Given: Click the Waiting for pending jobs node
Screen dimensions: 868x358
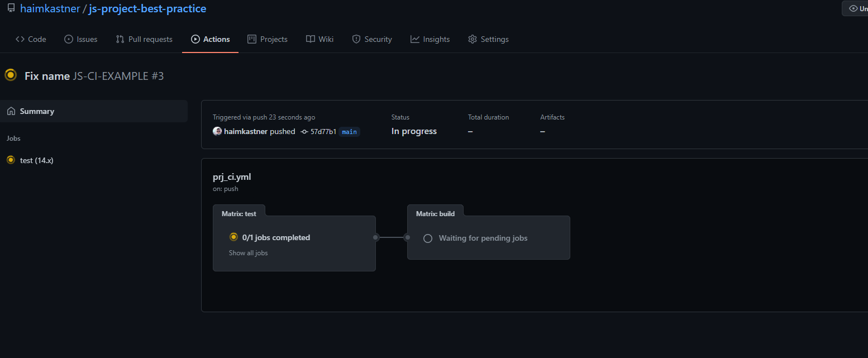Looking at the screenshot, I should click(483, 238).
